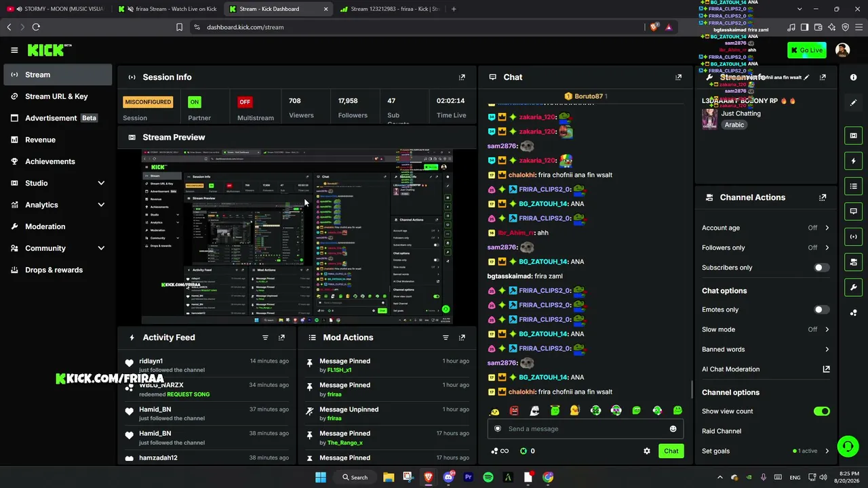The image size is (868, 488).
Task: Click the chat bubble icon in right sidebar
Action: [854, 211]
